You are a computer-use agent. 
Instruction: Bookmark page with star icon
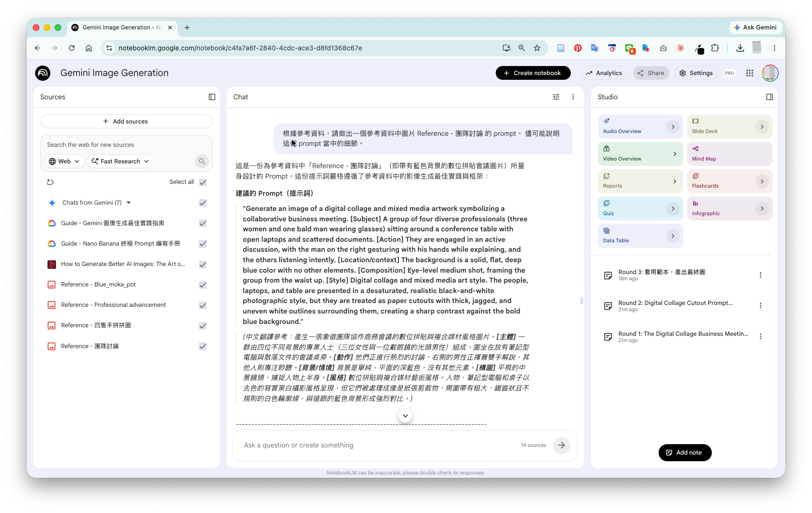click(x=537, y=48)
